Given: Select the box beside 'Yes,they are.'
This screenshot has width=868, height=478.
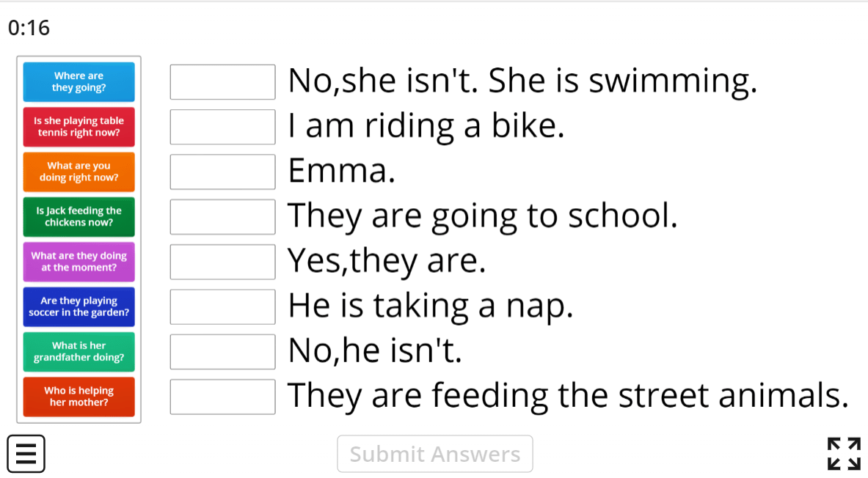Looking at the screenshot, I should 222,262.
